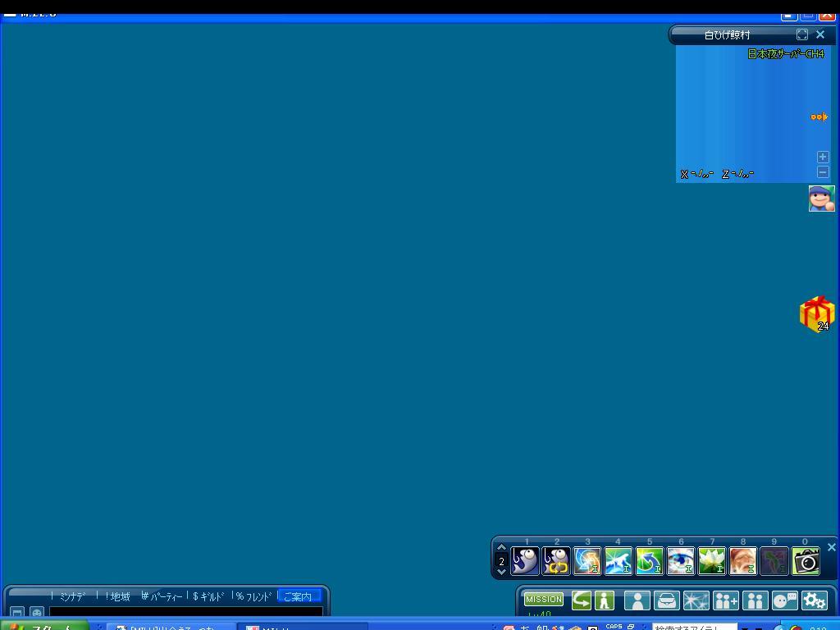
Task: Select the ギルド chat tab
Action: [x=208, y=596]
